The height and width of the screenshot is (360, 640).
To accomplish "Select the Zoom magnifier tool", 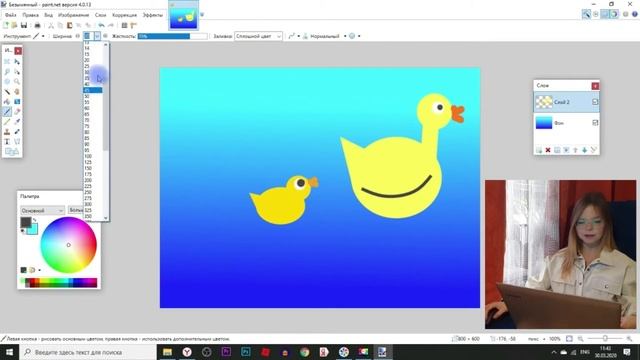I will pos(17,82).
